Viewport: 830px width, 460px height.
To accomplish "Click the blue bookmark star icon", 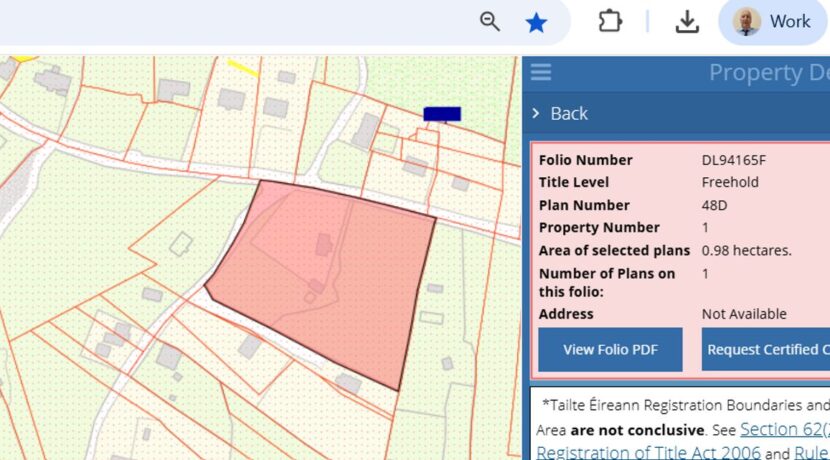I will 537,22.
